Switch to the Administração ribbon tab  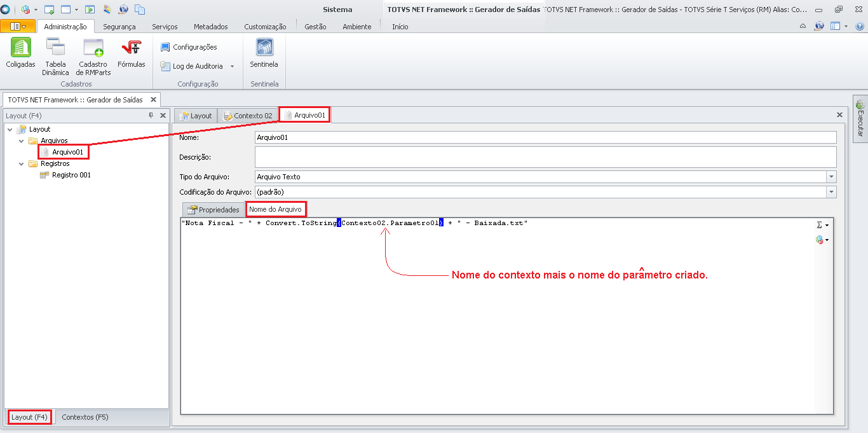point(65,27)
